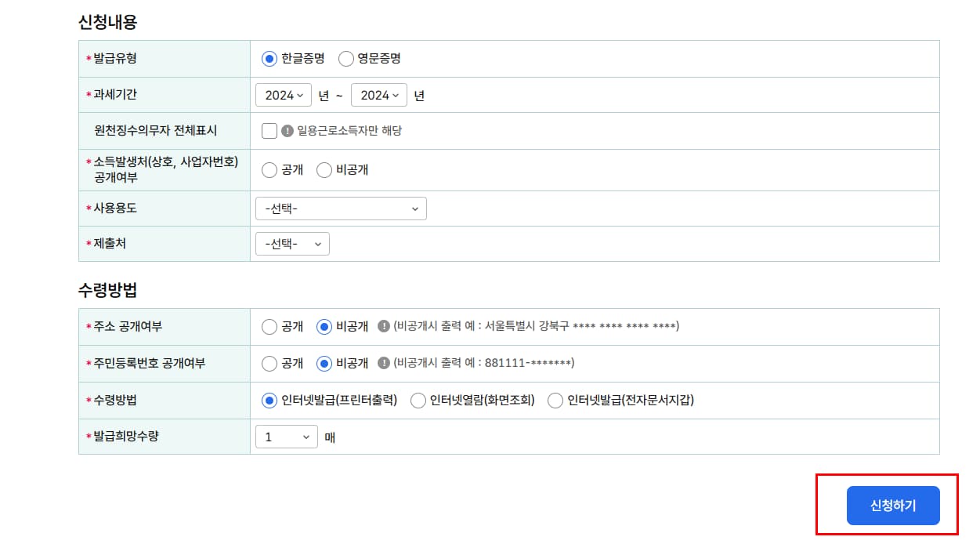Select 인터넷열람(화면조회) as receipt method
980x544 pixels.
coord(417,400)
